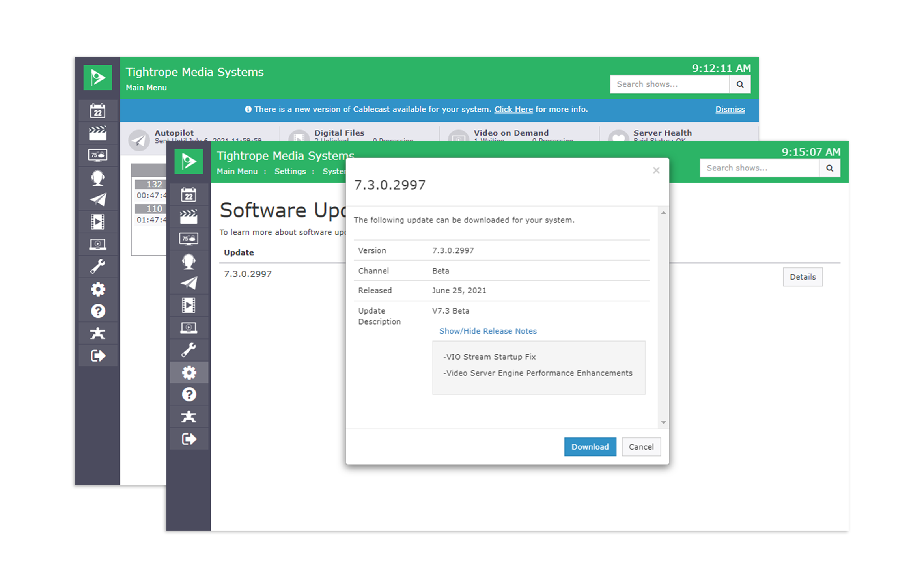Click search magnifier button in front window

coord(830,168)
